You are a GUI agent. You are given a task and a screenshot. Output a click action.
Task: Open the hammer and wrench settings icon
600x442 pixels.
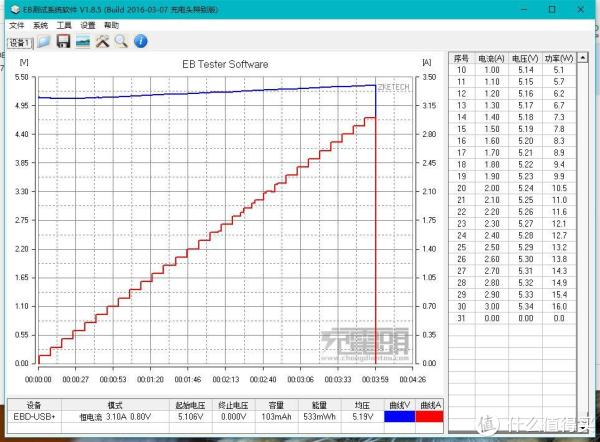tap(102, 41)
